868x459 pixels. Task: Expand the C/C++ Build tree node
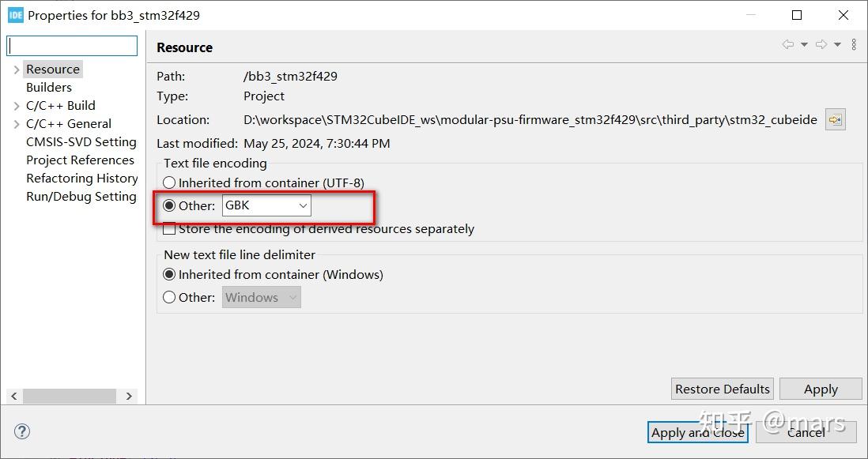[x=16, y=106]
